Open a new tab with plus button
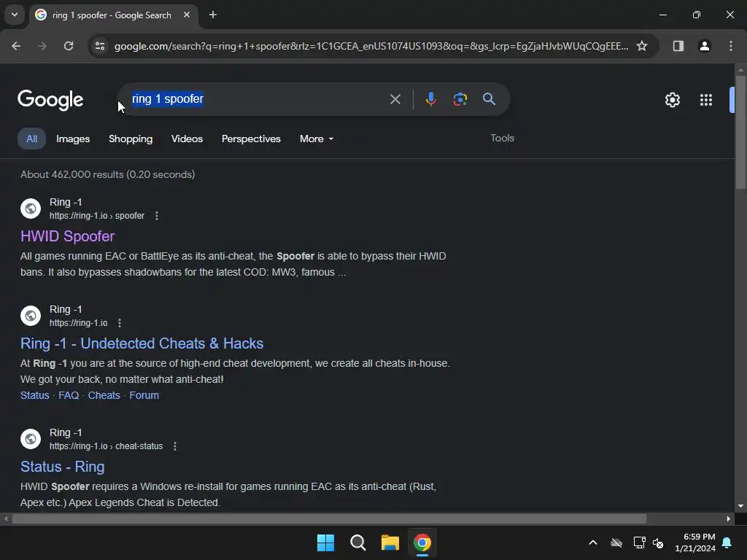Viewport: 747px width, 560px height. [x=213, y=15]
